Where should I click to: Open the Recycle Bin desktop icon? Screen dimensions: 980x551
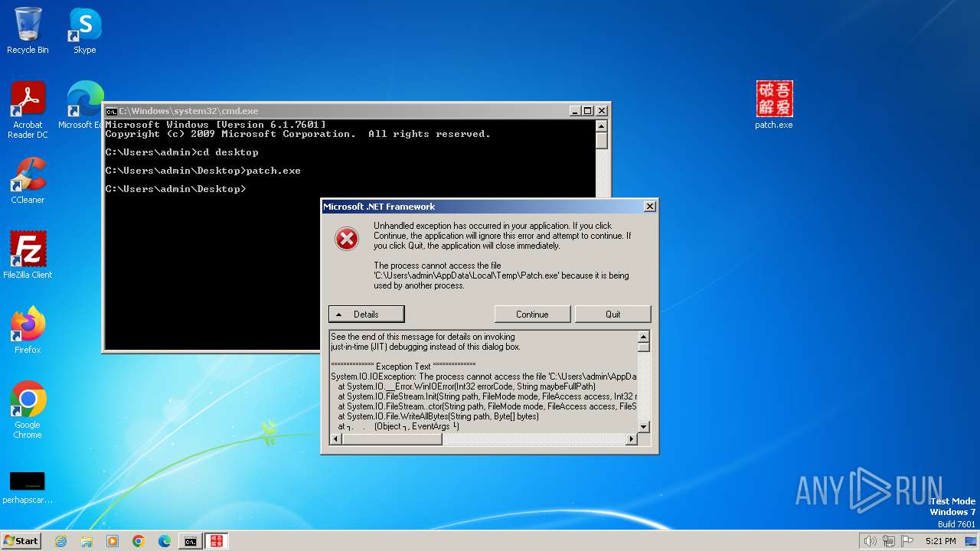(x=28, y=31)
